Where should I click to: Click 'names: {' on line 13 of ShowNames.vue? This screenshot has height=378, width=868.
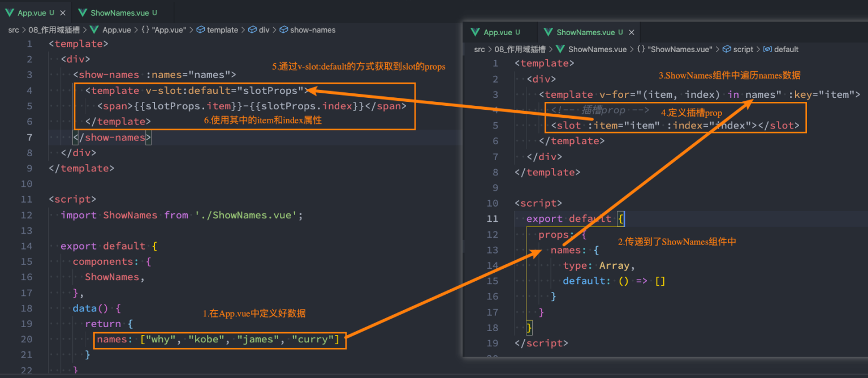(x=575, y=250)
